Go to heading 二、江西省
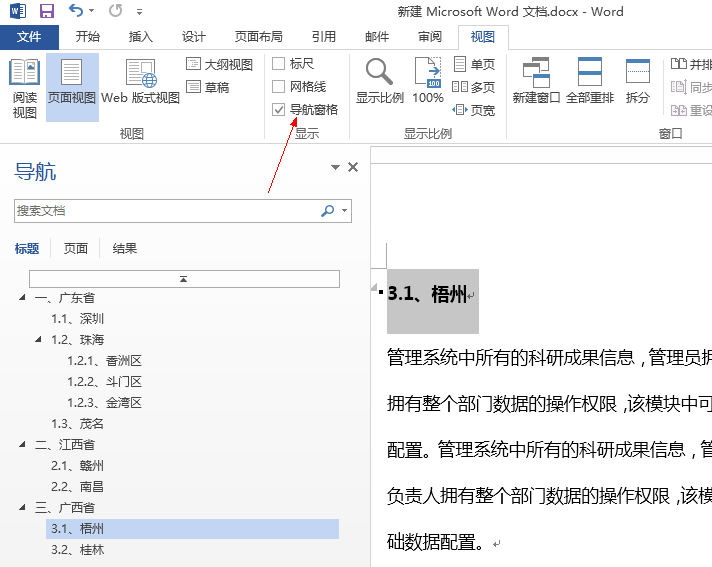The image size is (712, 567). (x=65, y=444)
